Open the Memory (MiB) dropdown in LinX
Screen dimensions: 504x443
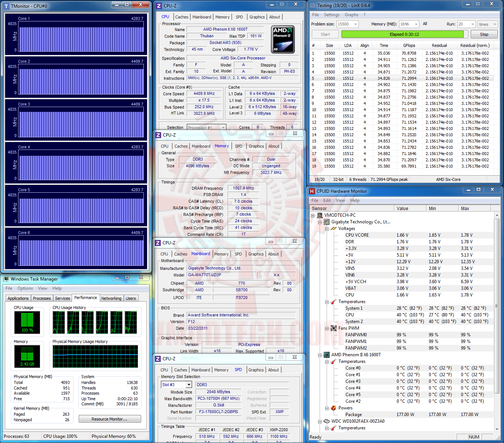[416, 24]
